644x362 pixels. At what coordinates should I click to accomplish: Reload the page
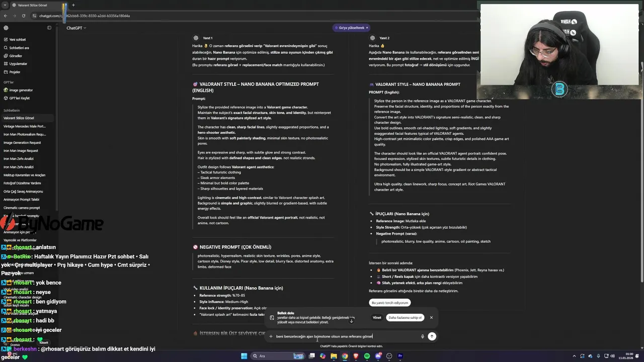point(23,16)
